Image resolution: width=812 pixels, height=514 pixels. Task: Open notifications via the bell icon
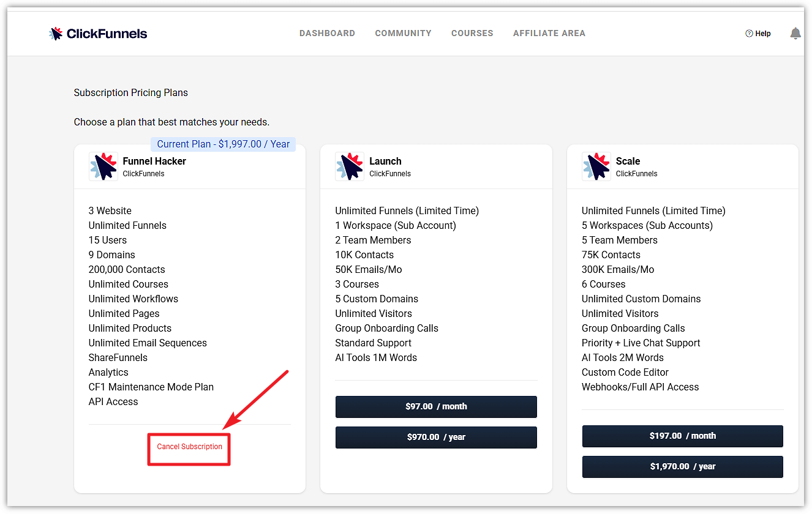pyautogui.click(x=795, y=33)
